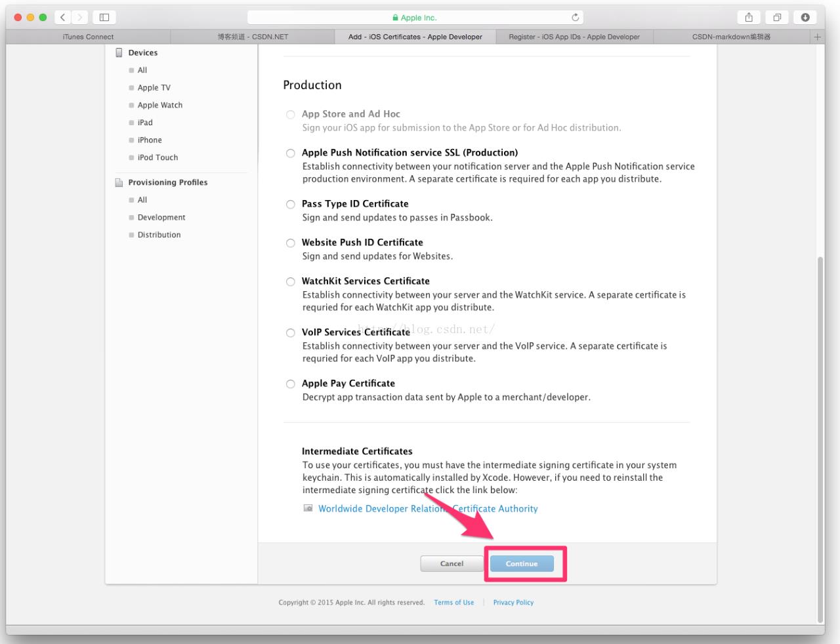Screen dimensions: 840x644
Task: Open Apple TV devices in sidebar
Action: click(154, 87)
